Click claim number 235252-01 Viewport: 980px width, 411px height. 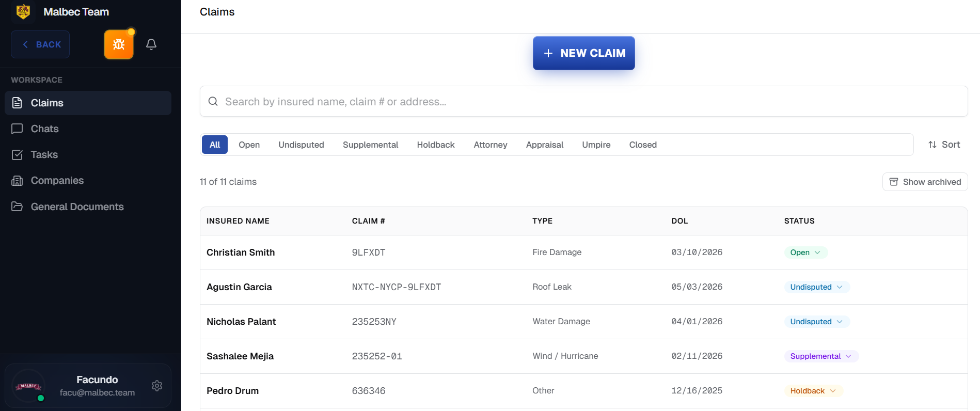tap(377, 356)
